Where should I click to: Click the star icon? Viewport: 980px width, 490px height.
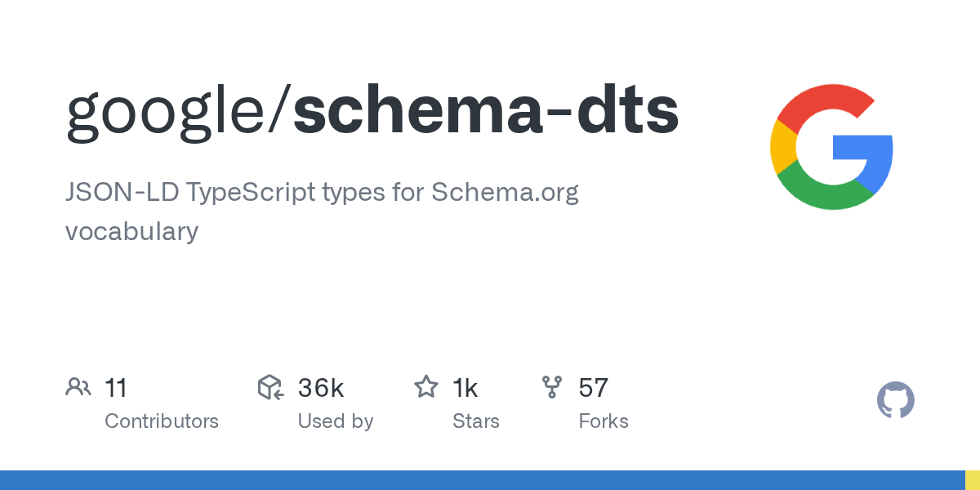click(x=426, y=387)
